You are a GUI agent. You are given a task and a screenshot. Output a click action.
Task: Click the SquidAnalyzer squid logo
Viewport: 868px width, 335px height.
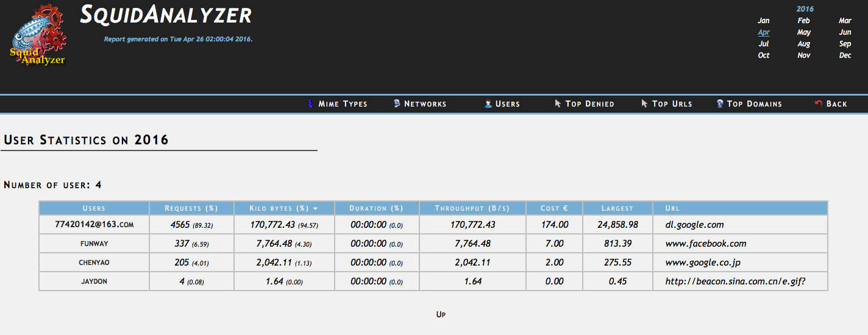38,35
